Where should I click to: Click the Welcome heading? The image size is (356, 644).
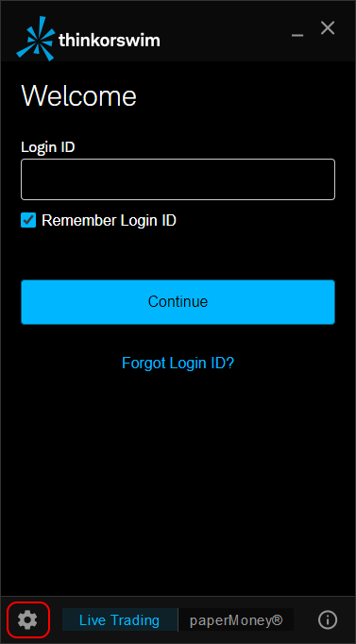(78, 95)
